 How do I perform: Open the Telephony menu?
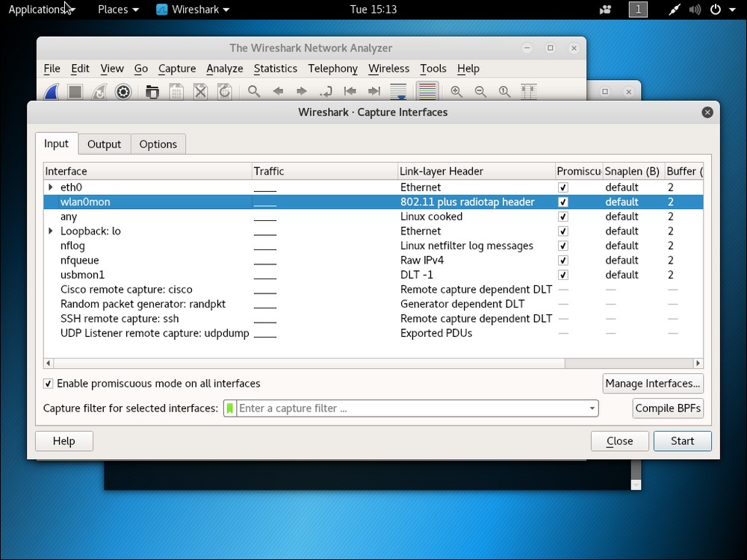332,69
